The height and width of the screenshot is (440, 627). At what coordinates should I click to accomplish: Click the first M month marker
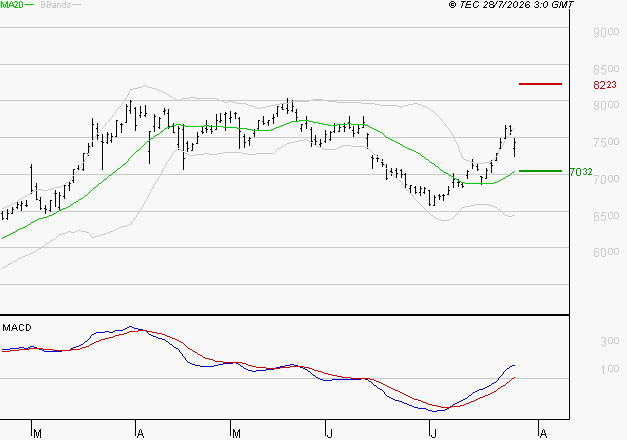[x=37, y=434]
